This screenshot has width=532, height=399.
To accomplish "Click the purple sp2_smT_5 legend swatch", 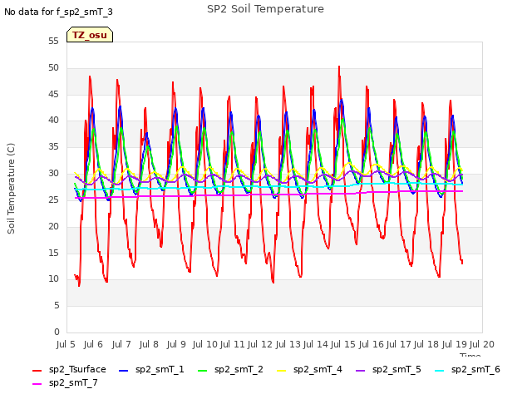I will (x=360, y=371).
